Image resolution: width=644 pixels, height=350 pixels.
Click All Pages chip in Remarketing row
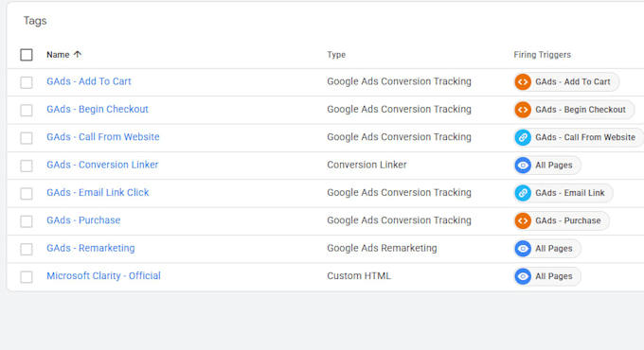(547, 249)
